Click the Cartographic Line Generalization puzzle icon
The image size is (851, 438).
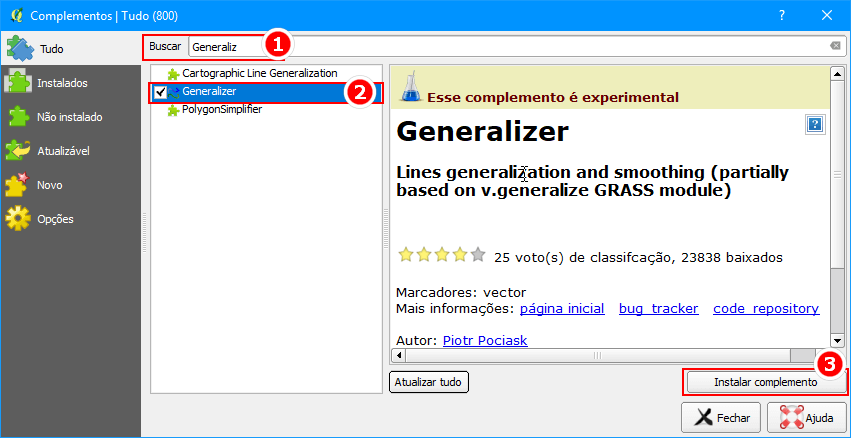[173, 74]
